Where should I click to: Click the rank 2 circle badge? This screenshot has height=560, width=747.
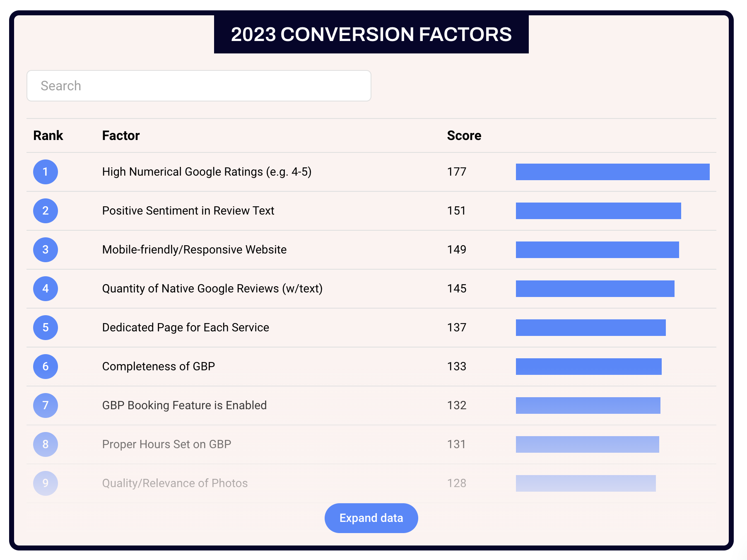(46, 211)
